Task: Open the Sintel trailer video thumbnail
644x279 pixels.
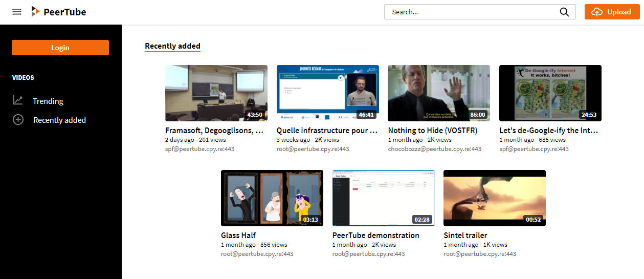Action: point(495,198)
